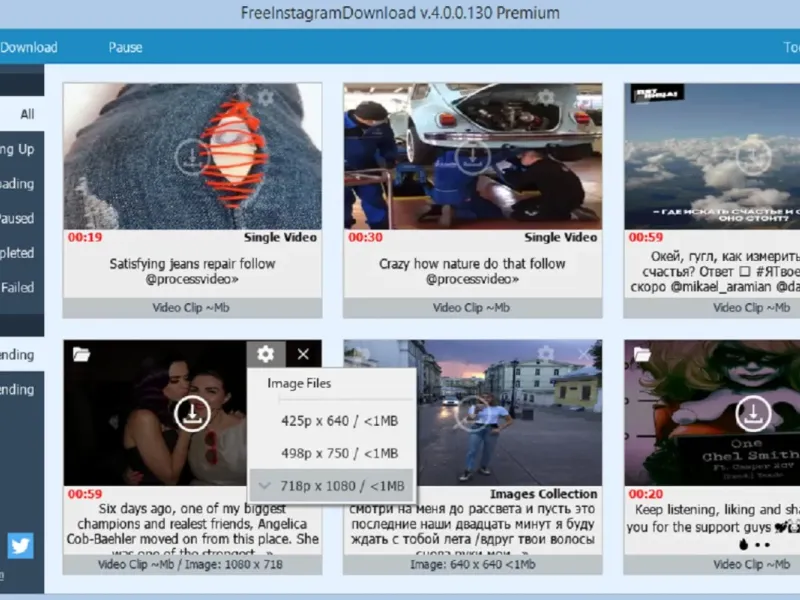This screenshot has height=600, width=800.
Task: Click download icon on car repair thumbnail
Action: pyautogui.click(x=472, y=157)
